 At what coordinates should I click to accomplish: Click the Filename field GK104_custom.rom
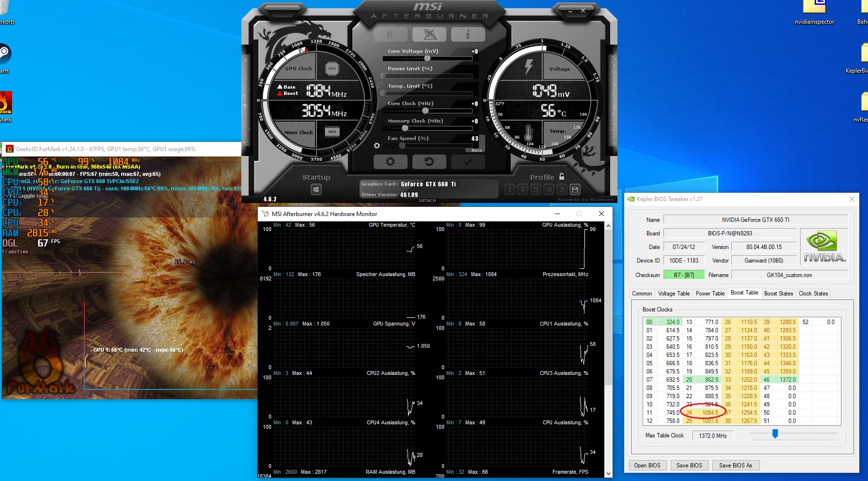pyautogui.click(x=789, y=275)
